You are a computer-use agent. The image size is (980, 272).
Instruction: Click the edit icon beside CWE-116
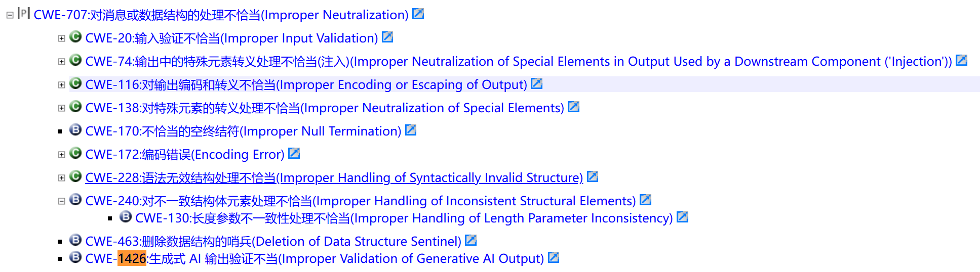[x=536, y=83]
